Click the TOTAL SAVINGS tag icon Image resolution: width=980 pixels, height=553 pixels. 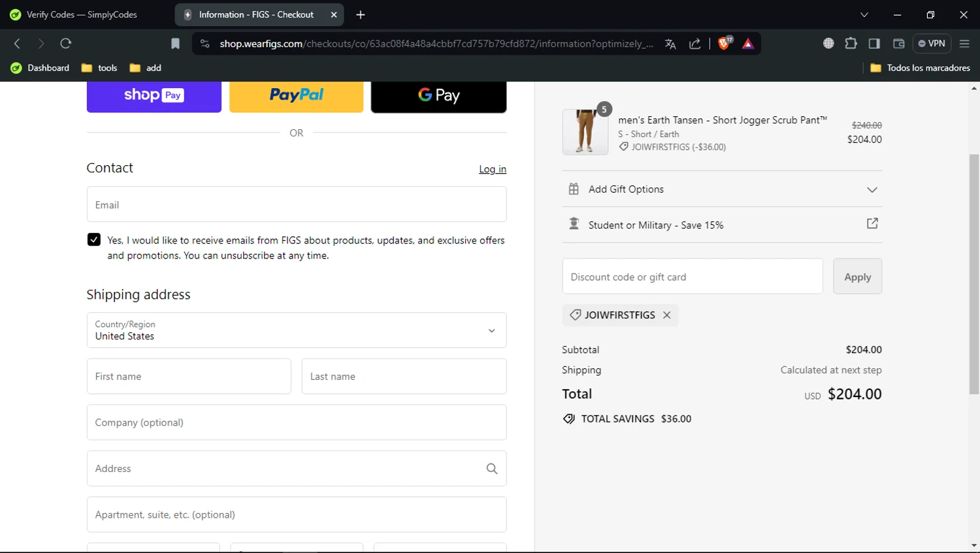pos(569,419)
